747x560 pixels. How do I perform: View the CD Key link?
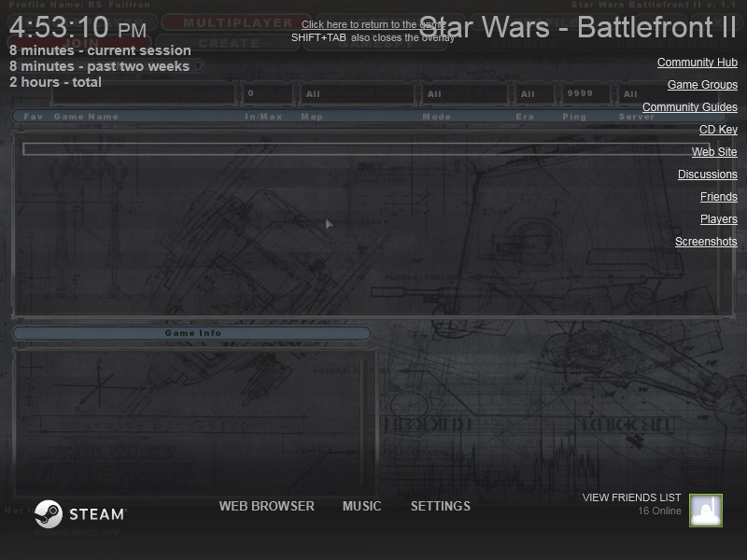[718, 130]
